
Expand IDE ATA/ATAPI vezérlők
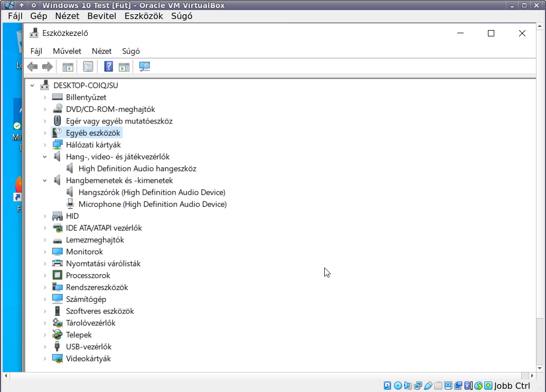point(44,228)
